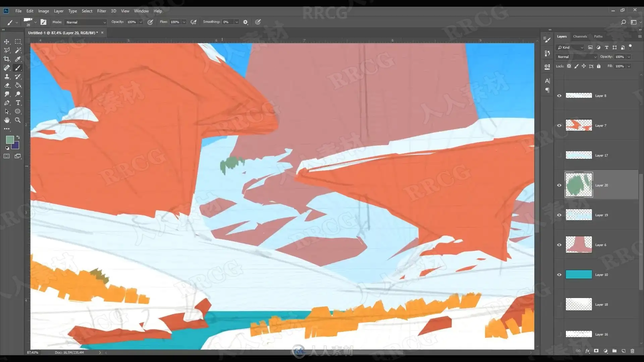Select the Paint Bucket tool
The image size is (644, 362).
[18, 85]
